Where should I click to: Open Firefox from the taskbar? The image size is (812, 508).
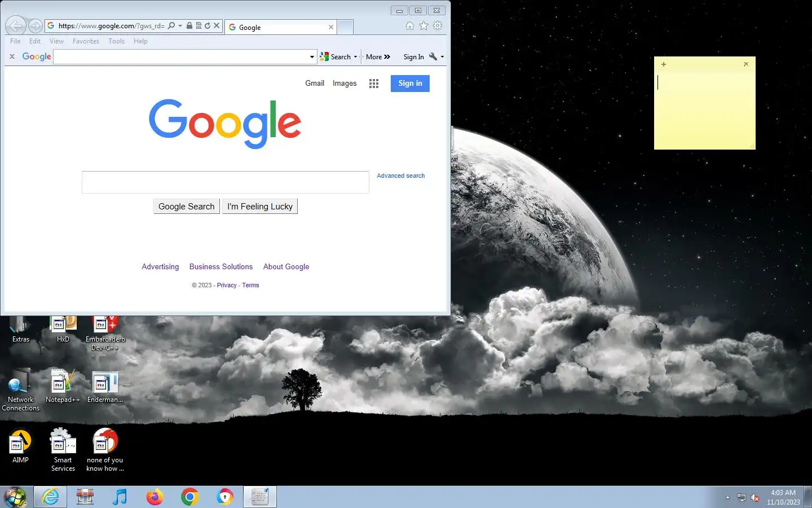click(x=155, y=497)
